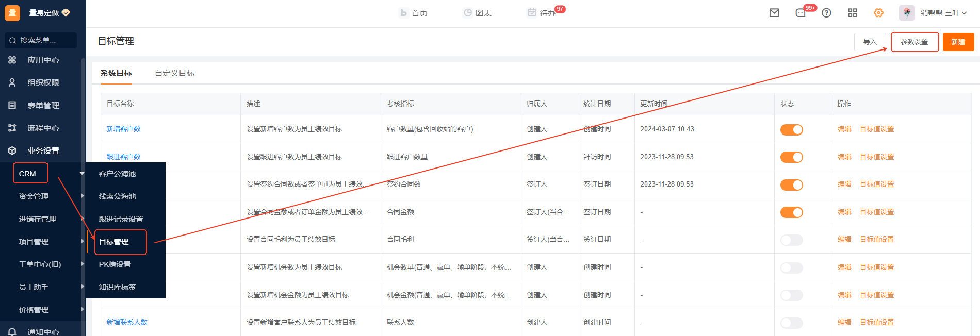Click the 搜索菜单 search field

(x=41, y=40)
